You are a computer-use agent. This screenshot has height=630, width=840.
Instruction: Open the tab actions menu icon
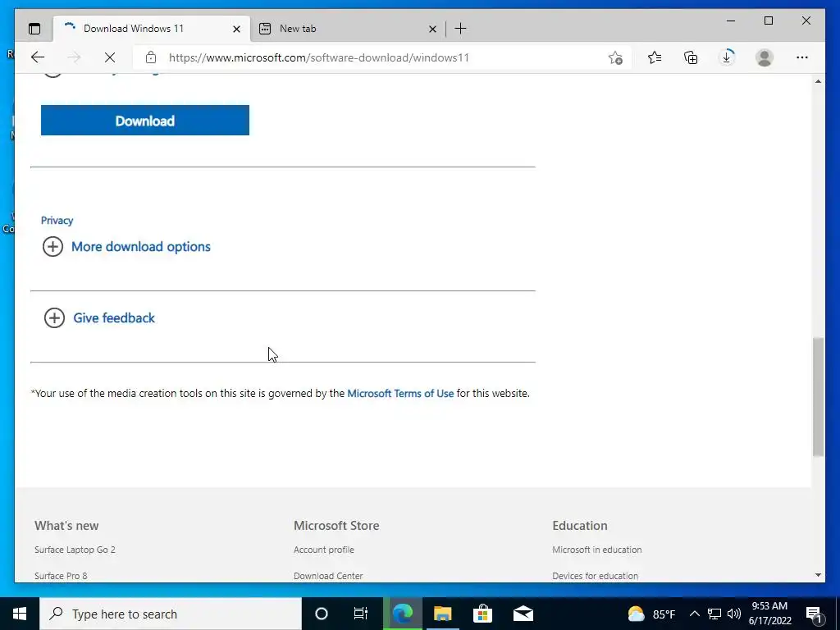[34, 29]
